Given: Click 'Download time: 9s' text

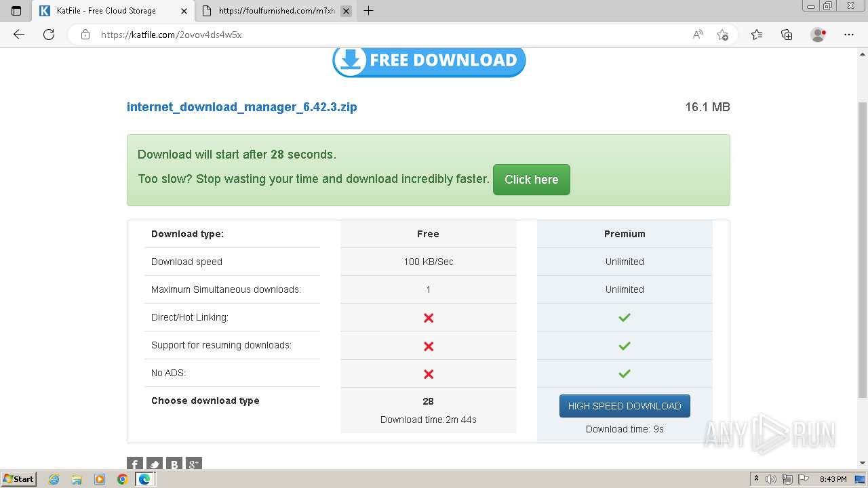Looking at the screenshot, I should pos(625,429).
